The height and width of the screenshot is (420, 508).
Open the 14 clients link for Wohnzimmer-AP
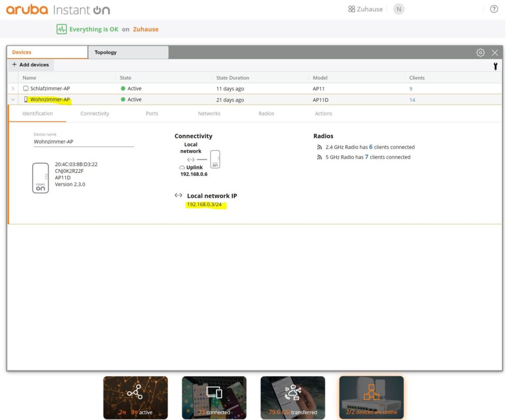pos(412,100)
